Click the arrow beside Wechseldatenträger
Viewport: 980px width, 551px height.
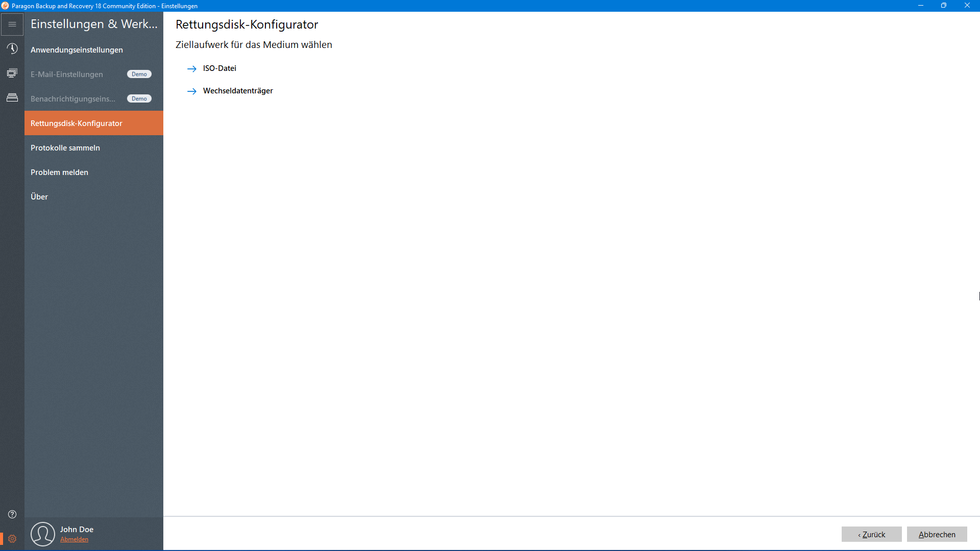[x=192, y=91]
